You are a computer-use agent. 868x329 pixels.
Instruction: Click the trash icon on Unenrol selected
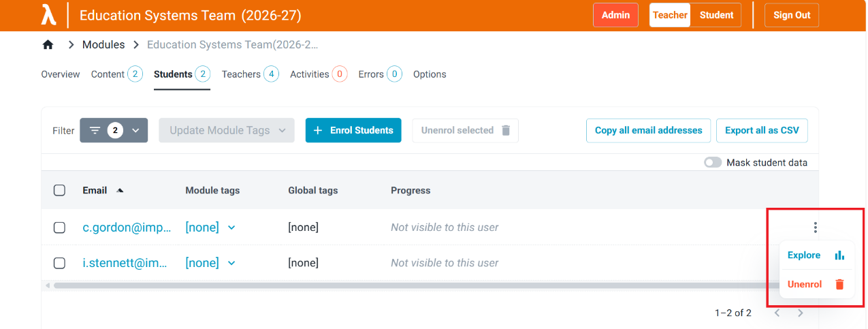(x=506, y=130)
